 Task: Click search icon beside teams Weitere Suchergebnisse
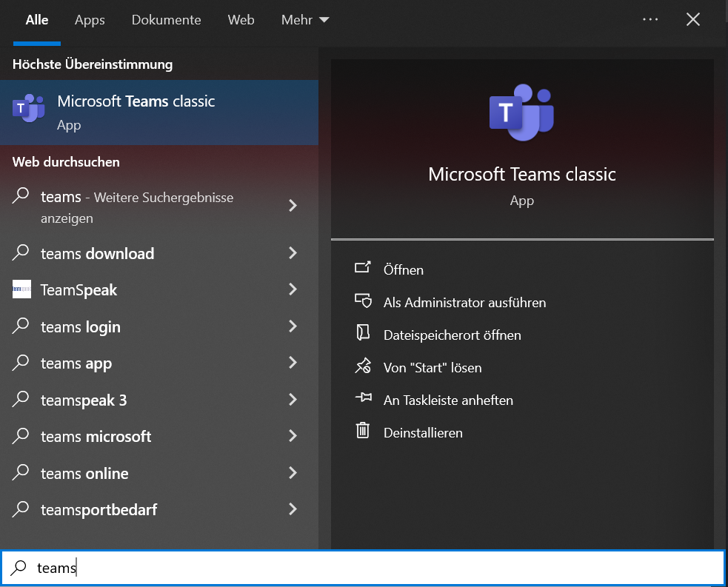[x=21, y=196]
